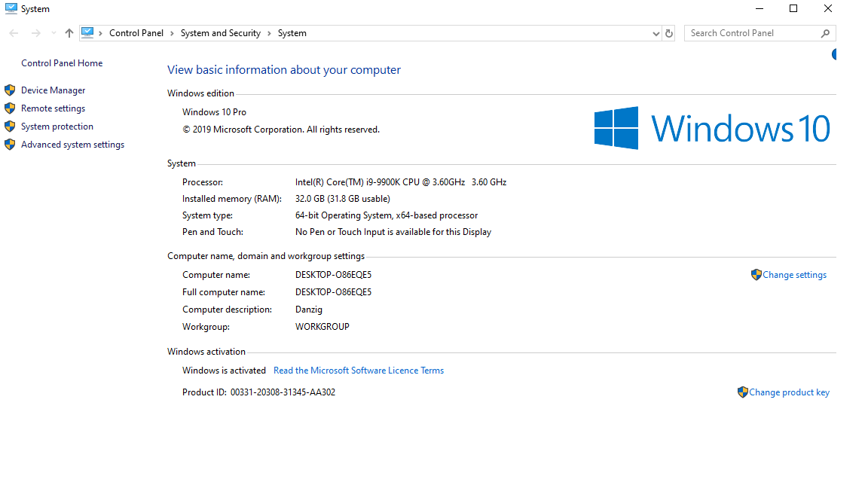The width and height of the screenshot is (868, 488).
Task: Open Control Panel Home
Action: pyautogui.click(x=62, y=63)
